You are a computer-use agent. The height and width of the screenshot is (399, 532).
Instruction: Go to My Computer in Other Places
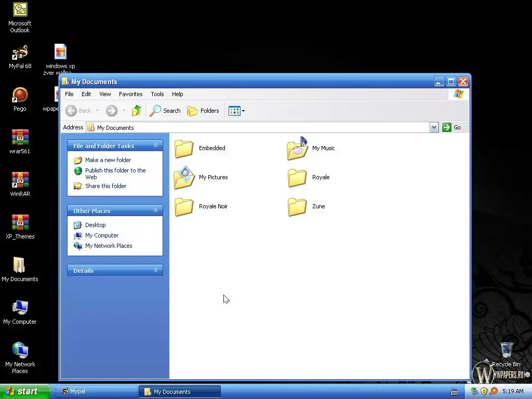coord(102,235)
